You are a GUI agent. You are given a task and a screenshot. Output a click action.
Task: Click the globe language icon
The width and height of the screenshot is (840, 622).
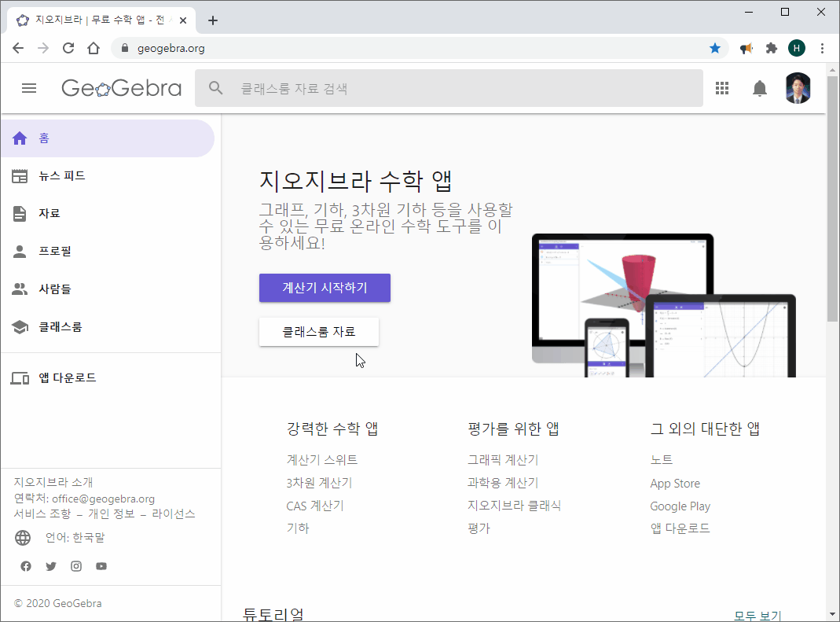tap(23, 537)
